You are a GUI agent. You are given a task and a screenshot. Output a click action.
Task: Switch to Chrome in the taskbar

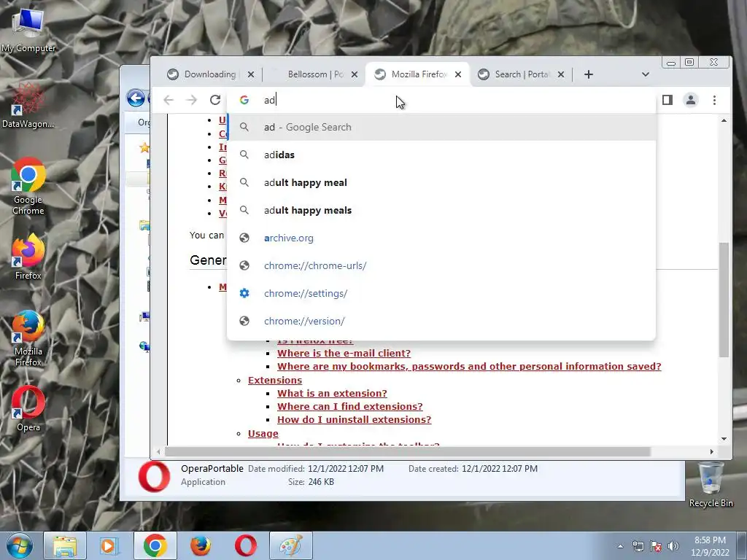point(155,545)
